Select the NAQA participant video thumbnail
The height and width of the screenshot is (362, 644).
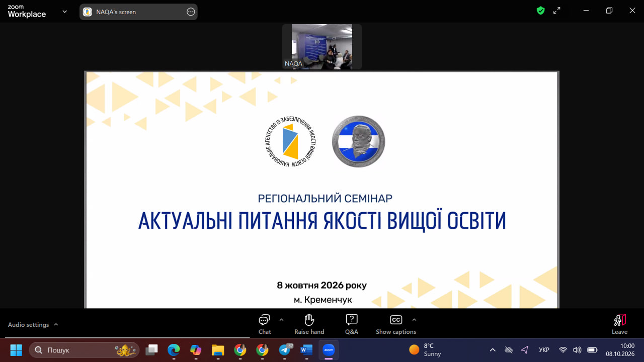(322, 47)
